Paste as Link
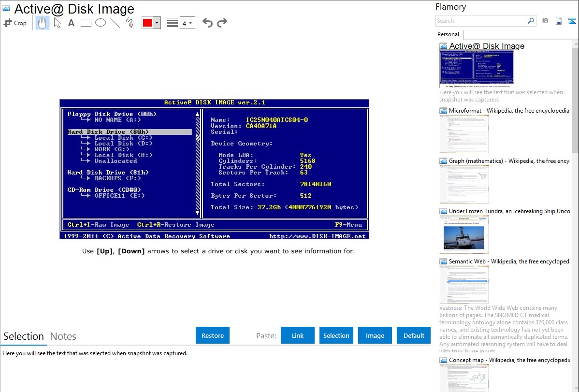This screenshot has width=579, height=392. click(298, 335)
